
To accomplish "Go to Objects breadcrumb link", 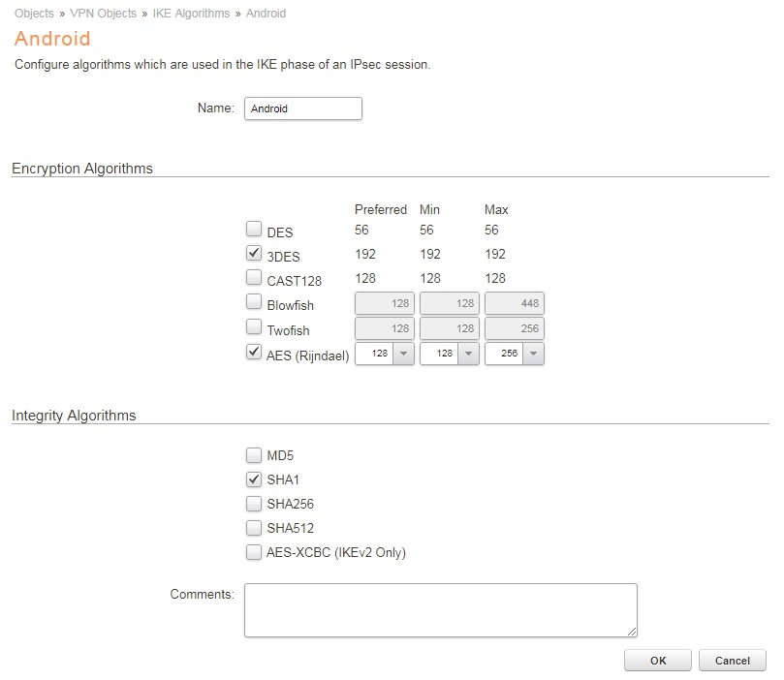I will 34,14.
